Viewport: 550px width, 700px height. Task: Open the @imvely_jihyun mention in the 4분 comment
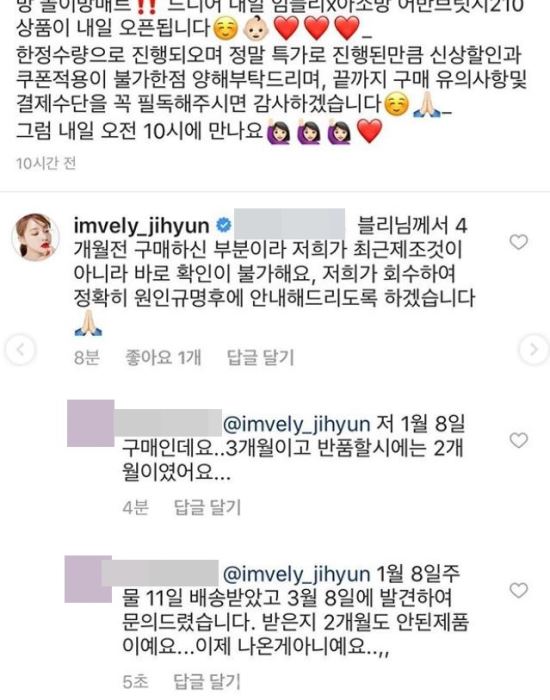(x=296, y=424)
